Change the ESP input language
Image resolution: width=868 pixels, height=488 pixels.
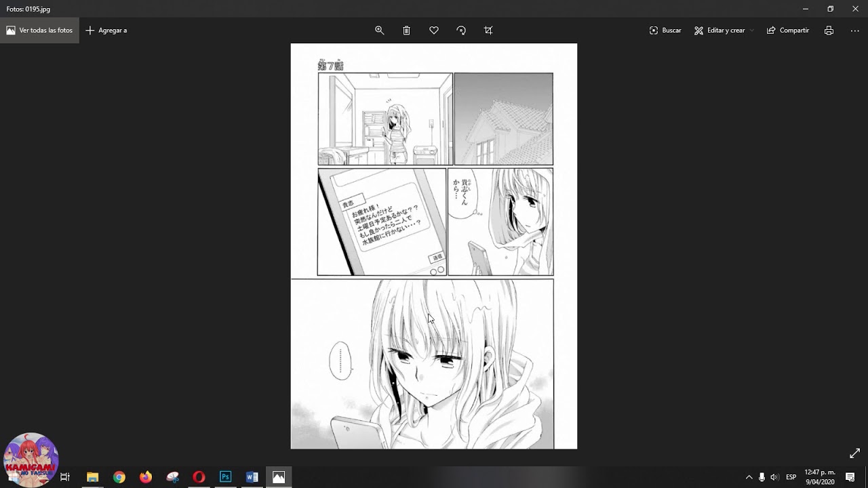click(x=791, y=477)
